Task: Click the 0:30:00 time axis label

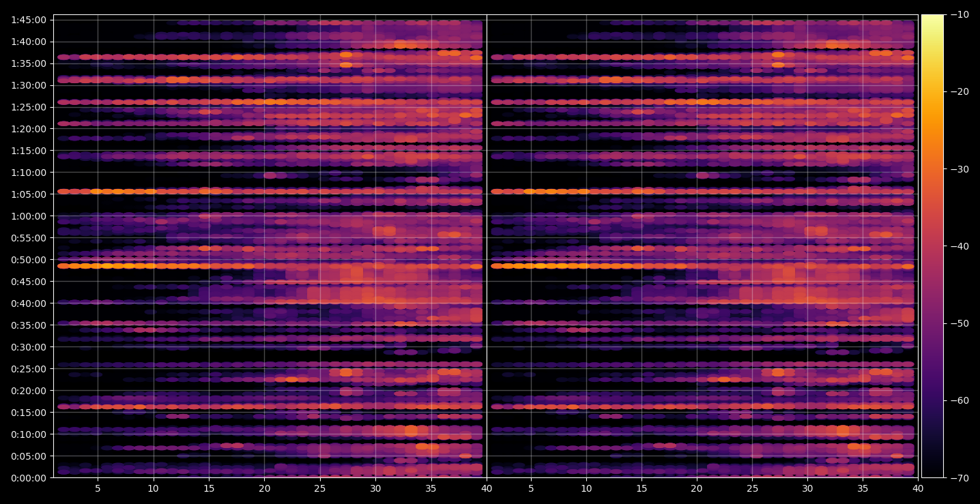Action: click(x=29, y=347)
